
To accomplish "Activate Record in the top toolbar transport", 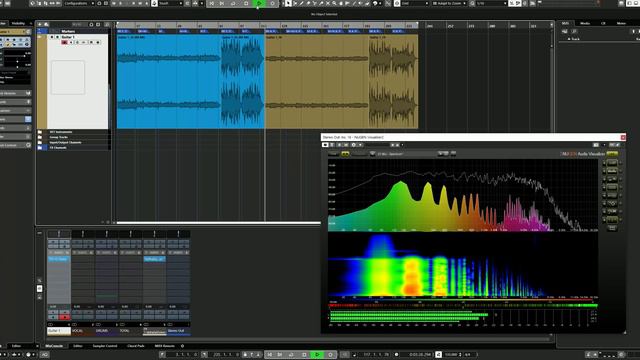I will click(x=272, y=3).
